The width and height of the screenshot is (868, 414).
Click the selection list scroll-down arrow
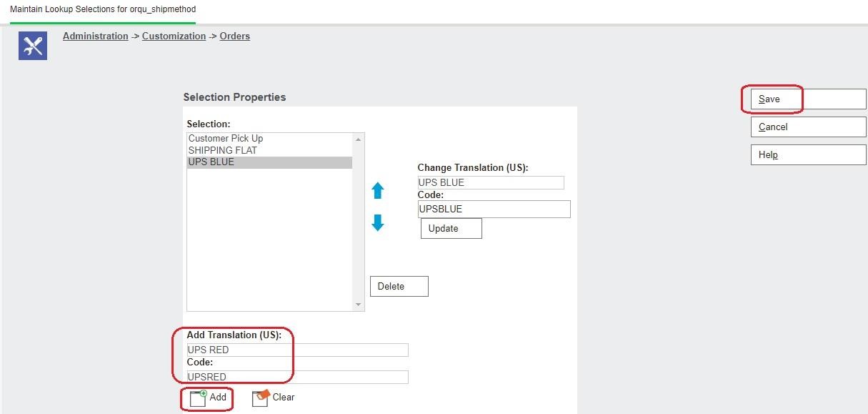pyautogui.click(x=359, y=305)
